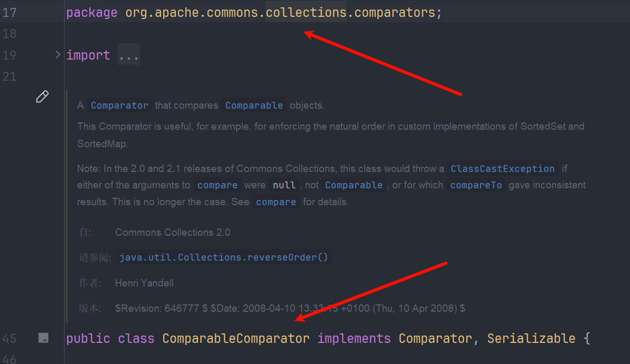This screenshot has width=630, height=364.
Task: Click the import keyword on line 19
Action: pyautogui.click(x=88, y=55)
